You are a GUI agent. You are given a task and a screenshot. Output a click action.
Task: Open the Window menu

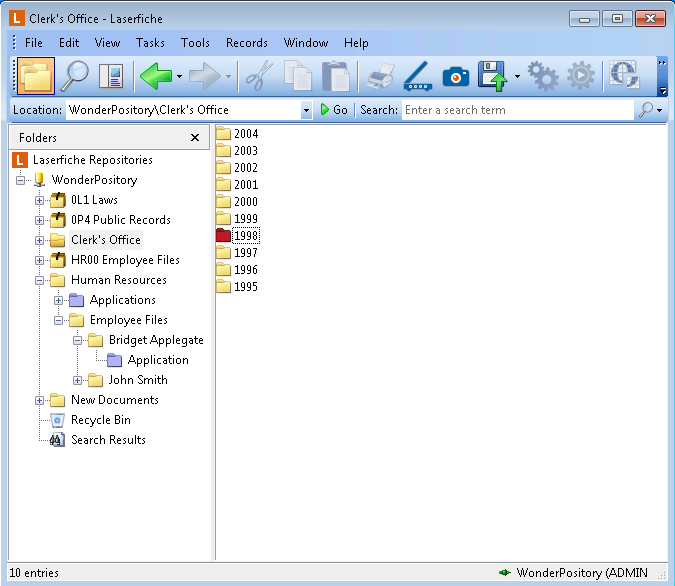[306, 43]
